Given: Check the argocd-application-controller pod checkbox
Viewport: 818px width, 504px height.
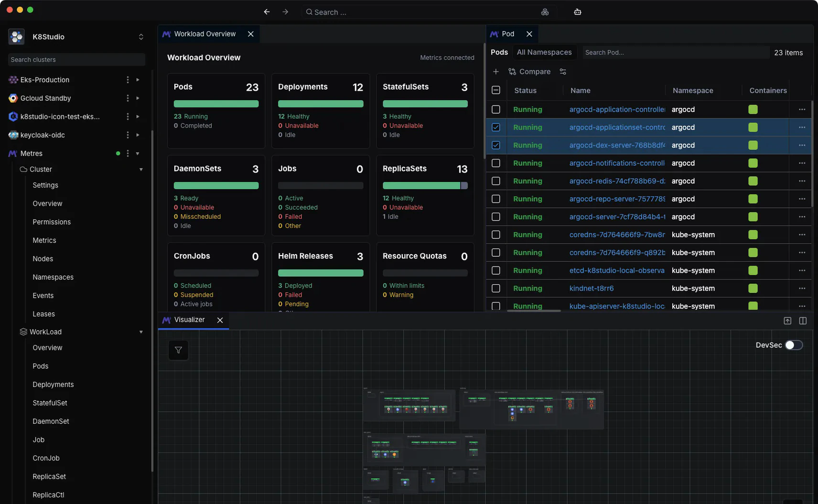Looking at the screenshot, I should (496, 109).
